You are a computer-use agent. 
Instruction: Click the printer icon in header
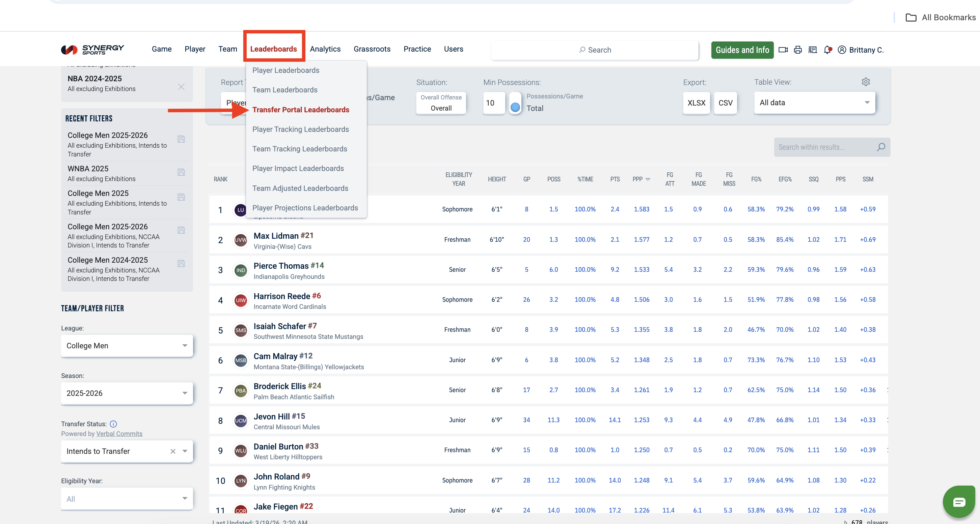797,50
